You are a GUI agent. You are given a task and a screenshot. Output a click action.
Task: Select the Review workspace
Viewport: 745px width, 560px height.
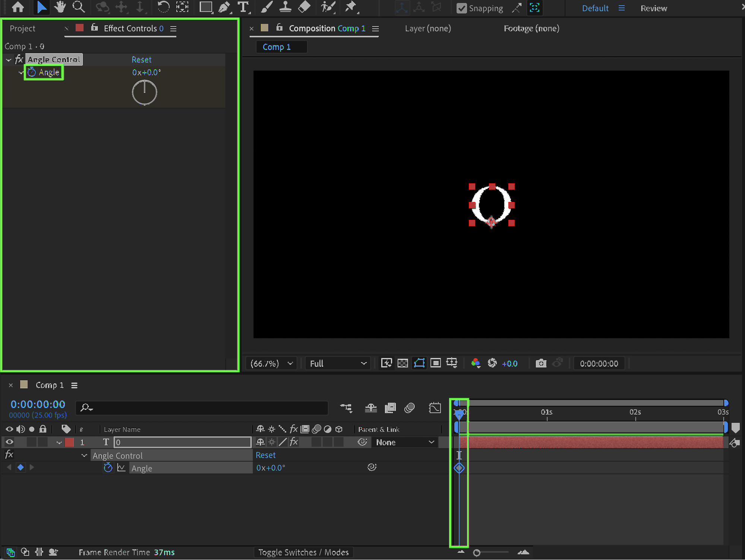click(x=654, y=8)
